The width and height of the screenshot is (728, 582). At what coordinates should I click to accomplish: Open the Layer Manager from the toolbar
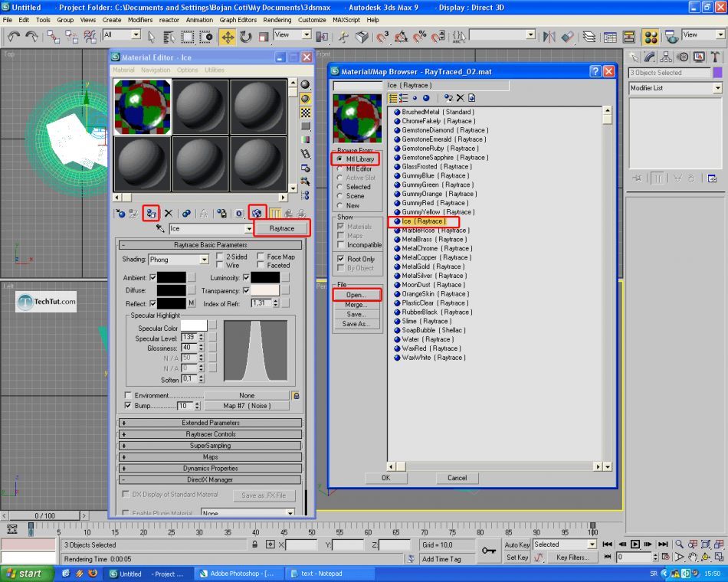click(x=589, y=36)
